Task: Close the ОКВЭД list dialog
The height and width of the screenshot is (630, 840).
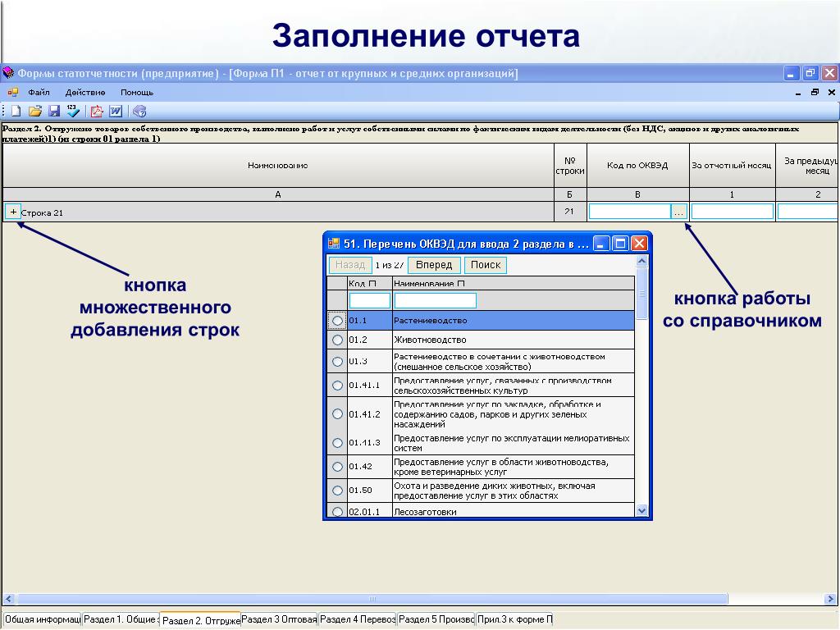Action: (639, 244)
